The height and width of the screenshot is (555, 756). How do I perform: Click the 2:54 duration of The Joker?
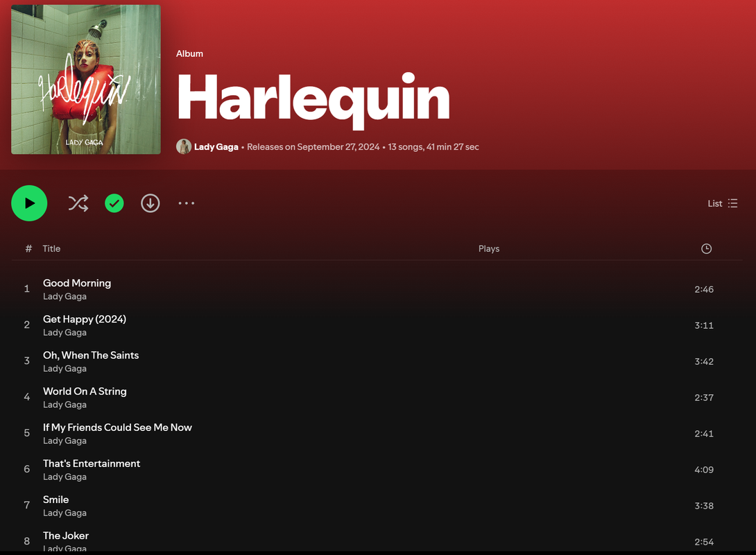coord(704,542)
